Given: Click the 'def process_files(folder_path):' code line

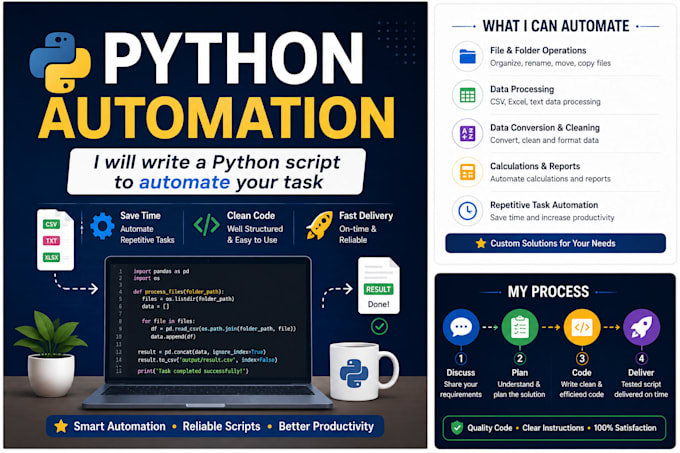Looking at the screenshot, I should click(x=178, y=292).
